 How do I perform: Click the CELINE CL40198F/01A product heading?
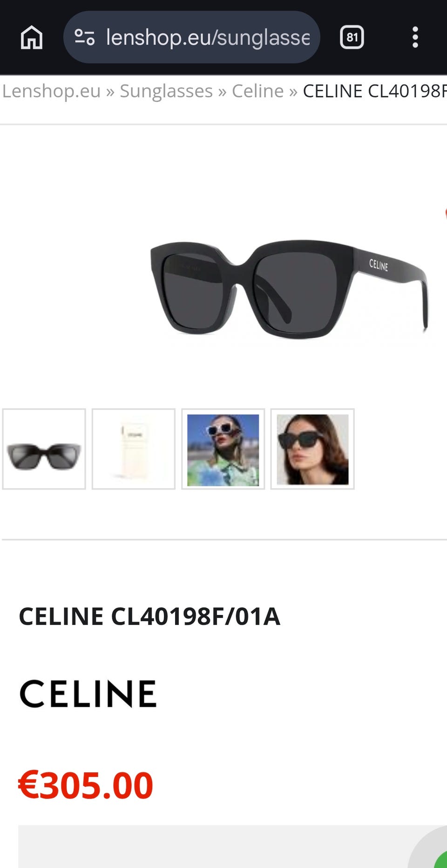point(149,616)
